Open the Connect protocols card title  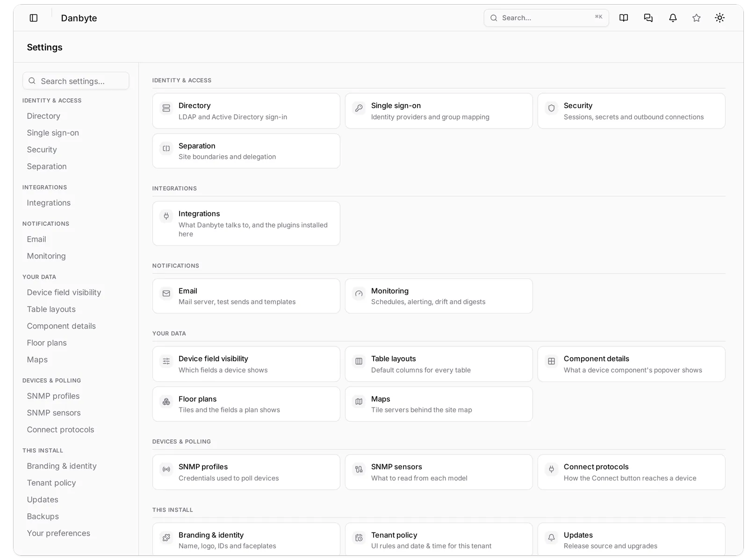click(596, 467)
